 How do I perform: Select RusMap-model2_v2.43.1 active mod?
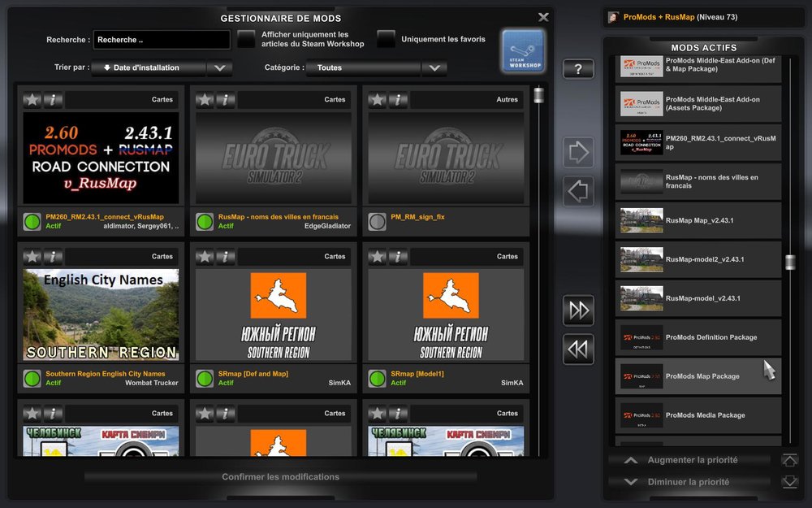coord(698,259)
